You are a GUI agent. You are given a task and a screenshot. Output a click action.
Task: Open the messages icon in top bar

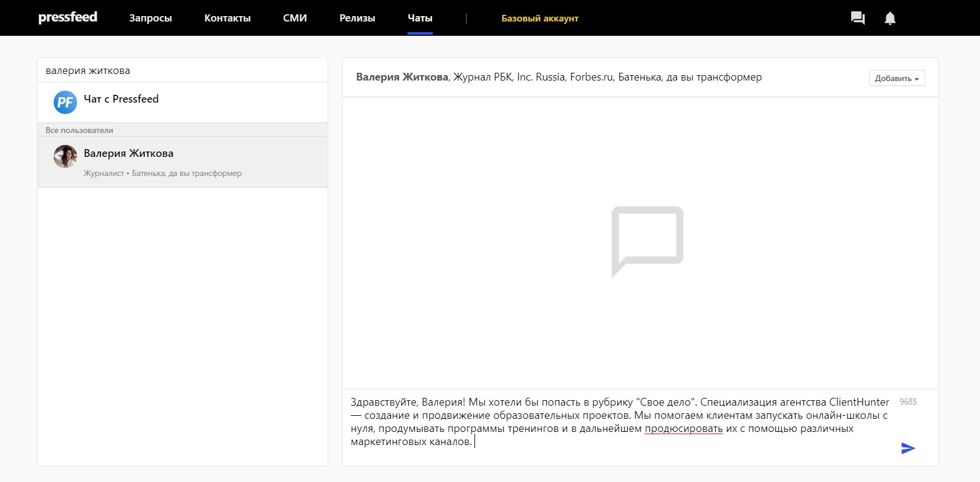point(858,18)
